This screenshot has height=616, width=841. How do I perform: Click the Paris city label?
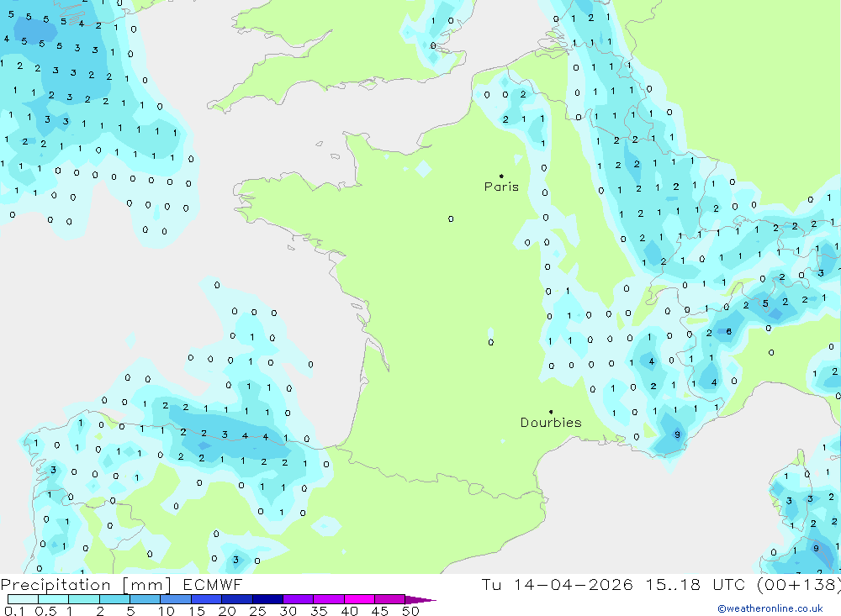point(501,187)
